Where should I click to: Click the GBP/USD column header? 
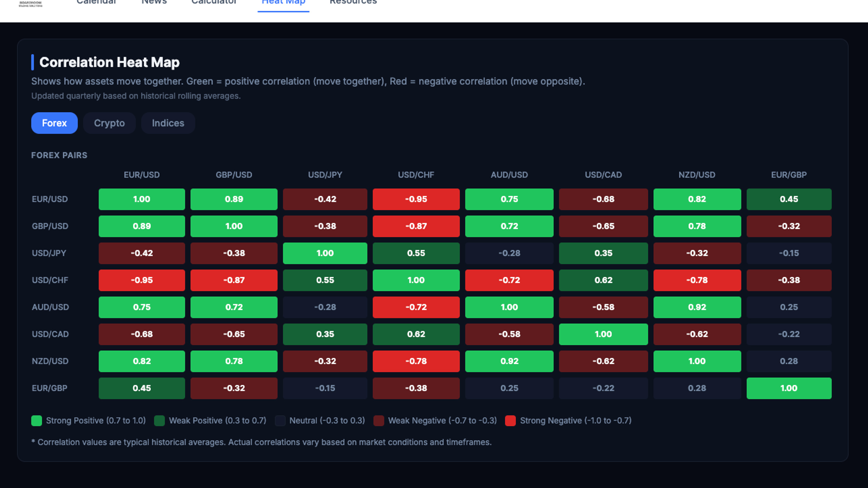pos(234,175)
